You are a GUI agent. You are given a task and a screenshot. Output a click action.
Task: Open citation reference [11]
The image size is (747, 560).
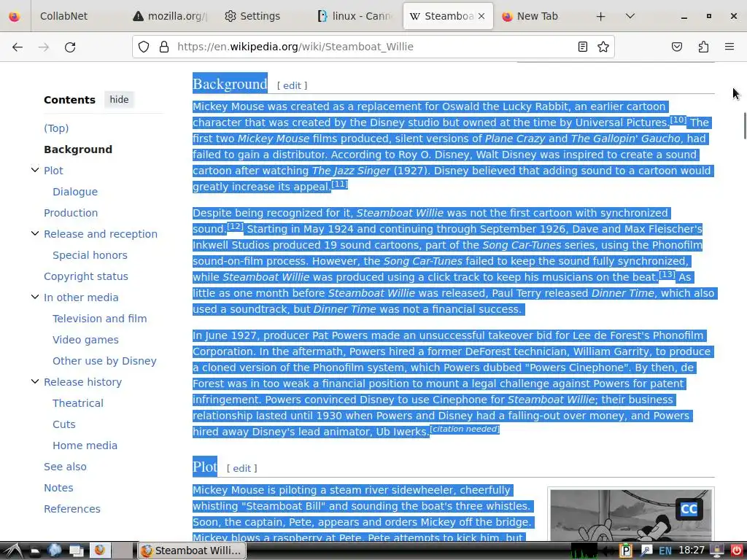339,184
